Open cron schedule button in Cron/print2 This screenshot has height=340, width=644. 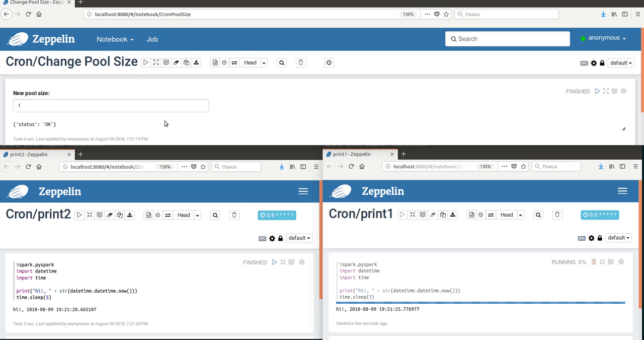277,215
